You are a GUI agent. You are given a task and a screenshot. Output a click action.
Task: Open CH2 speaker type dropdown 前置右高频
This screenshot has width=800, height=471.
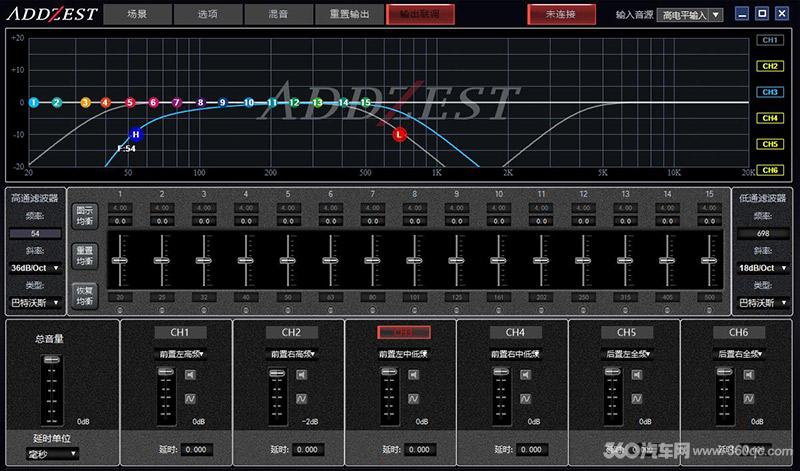(x=292, y=354)
